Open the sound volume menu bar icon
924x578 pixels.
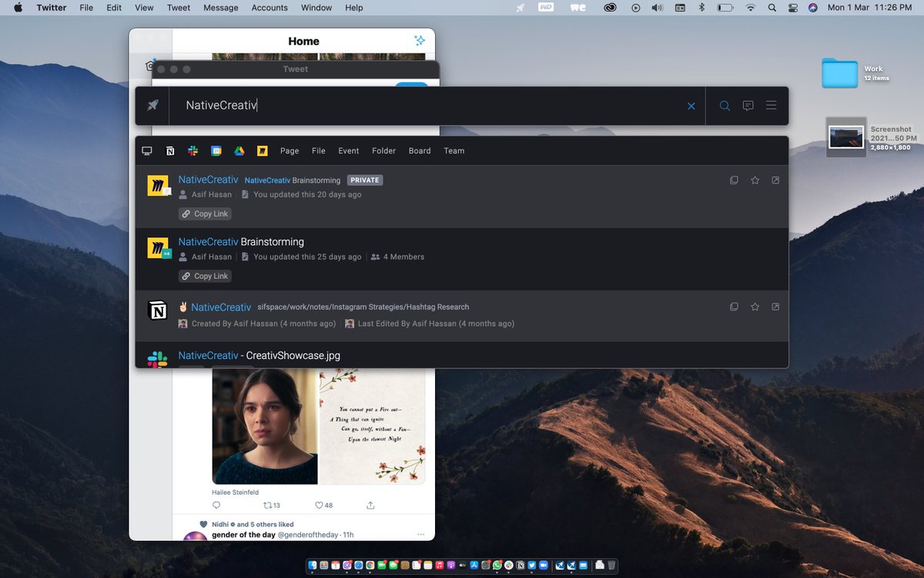tap(658, 8)
